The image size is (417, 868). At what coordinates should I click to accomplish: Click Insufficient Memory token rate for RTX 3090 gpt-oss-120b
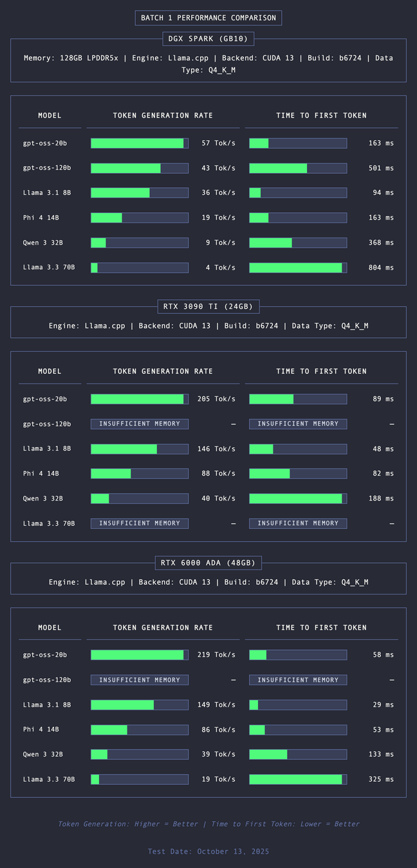140,424
